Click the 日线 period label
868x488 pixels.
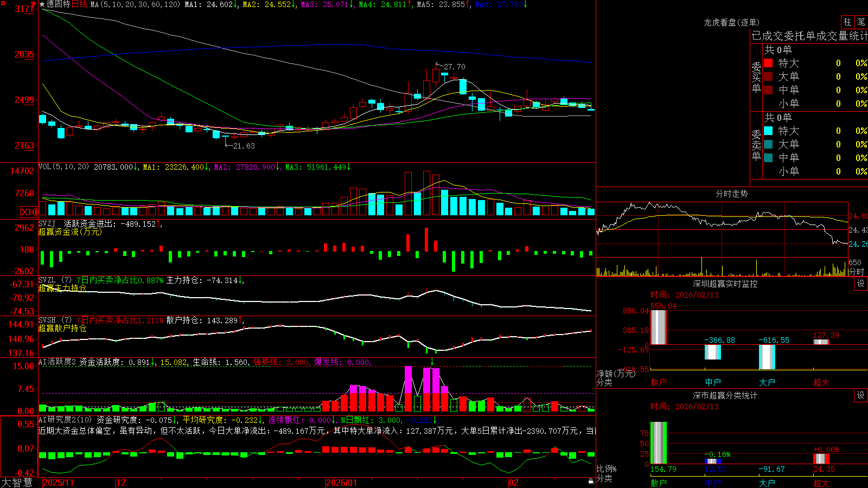click(x=79, y=4)
